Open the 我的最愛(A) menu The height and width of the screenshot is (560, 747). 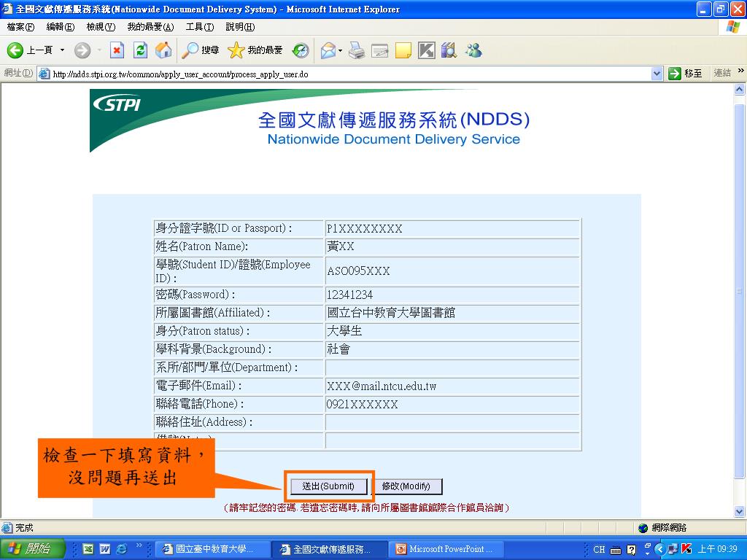tap(150, 27)
